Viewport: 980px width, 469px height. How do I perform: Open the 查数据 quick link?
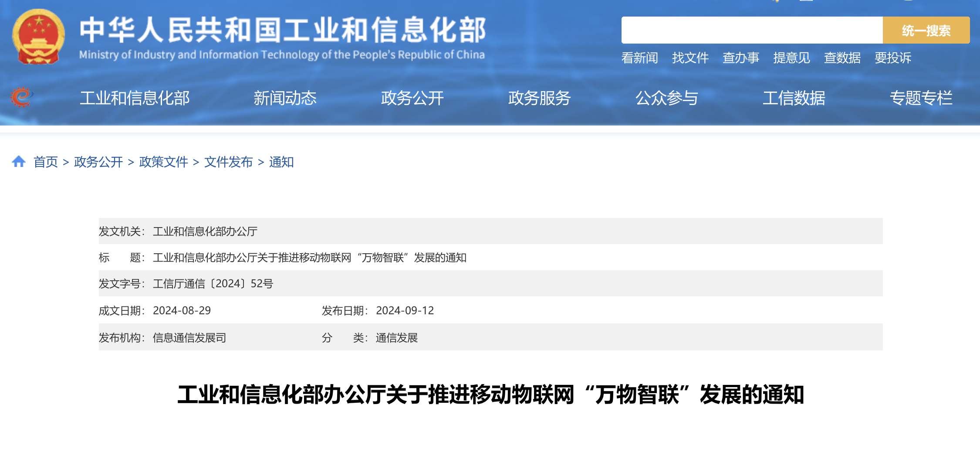(841, 58)
